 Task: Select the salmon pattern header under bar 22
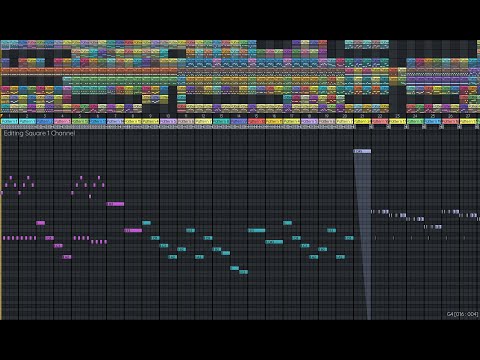(x=380, y=121)
